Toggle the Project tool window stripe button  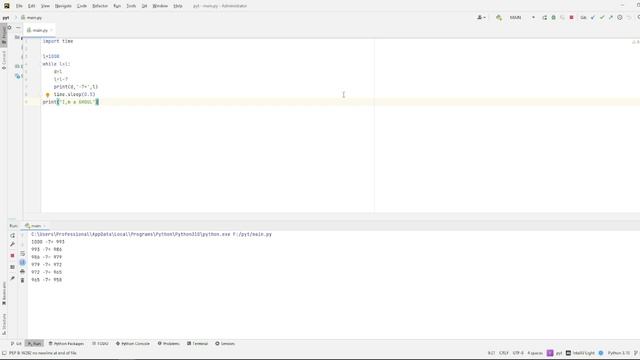pos(4,35)
